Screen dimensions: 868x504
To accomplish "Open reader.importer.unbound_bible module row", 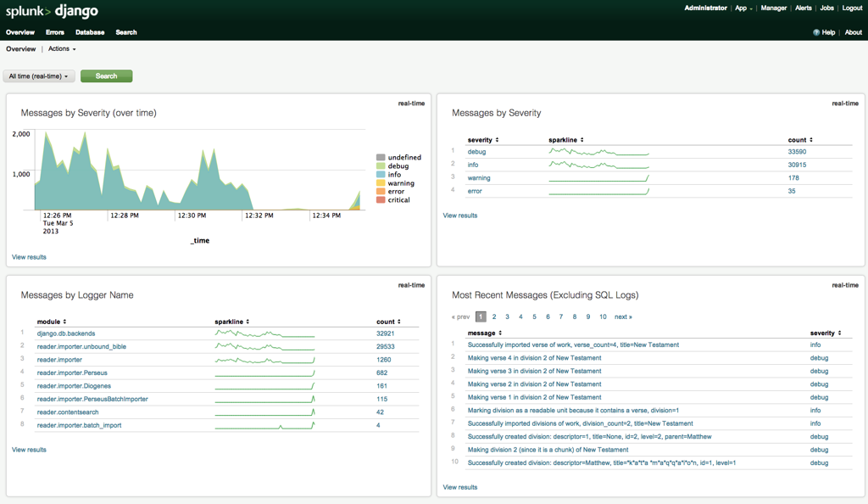I will point(81,347).
